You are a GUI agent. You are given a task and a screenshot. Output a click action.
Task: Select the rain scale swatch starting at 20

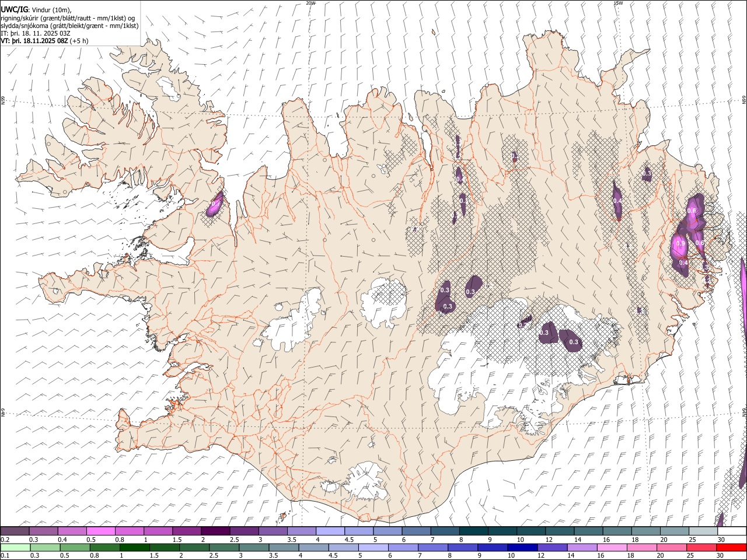click(672, 547)
